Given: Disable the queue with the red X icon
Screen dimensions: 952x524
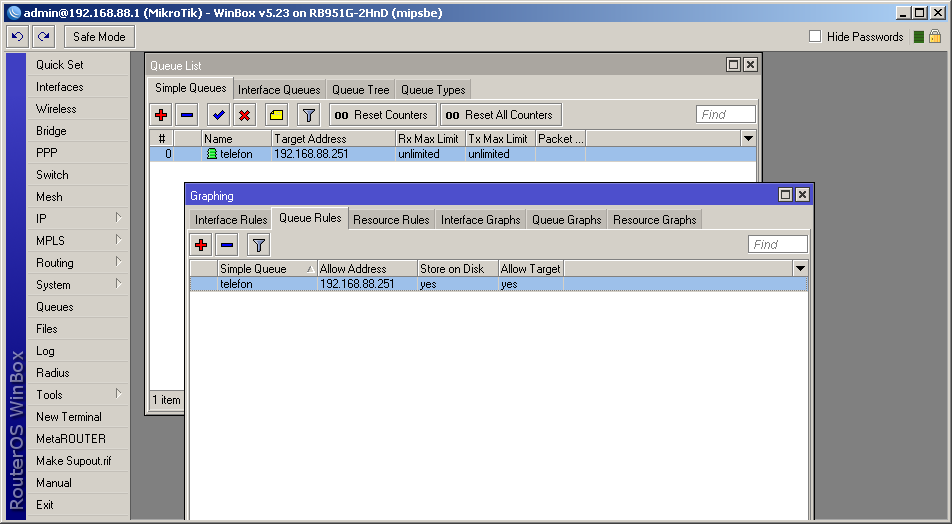Looking at the screenshot, I should tap(244, 115).
